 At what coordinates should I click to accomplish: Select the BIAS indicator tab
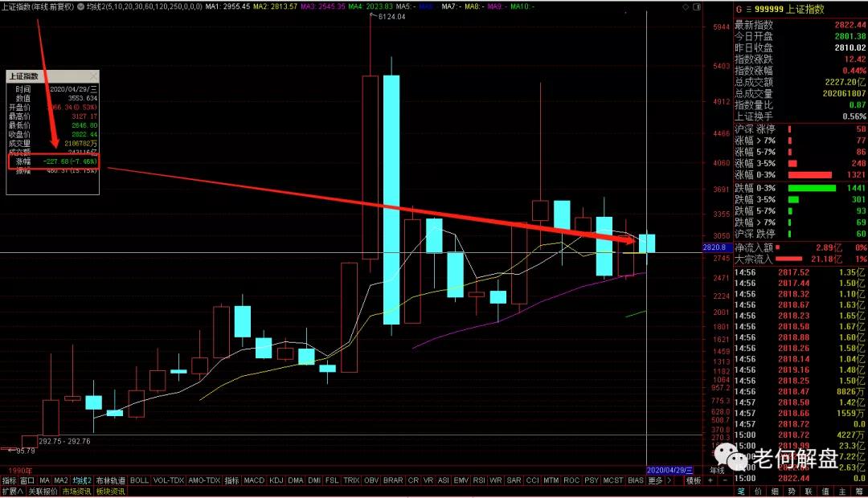click(636, 480)
